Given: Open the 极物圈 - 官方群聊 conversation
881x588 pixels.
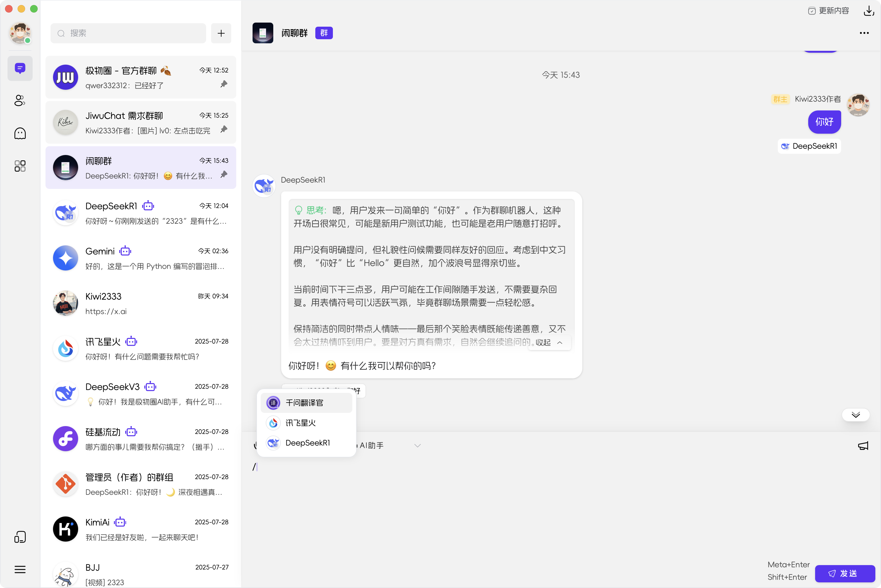Looking at the screenshot, I should pyautogui.click(x=141, y=78).
